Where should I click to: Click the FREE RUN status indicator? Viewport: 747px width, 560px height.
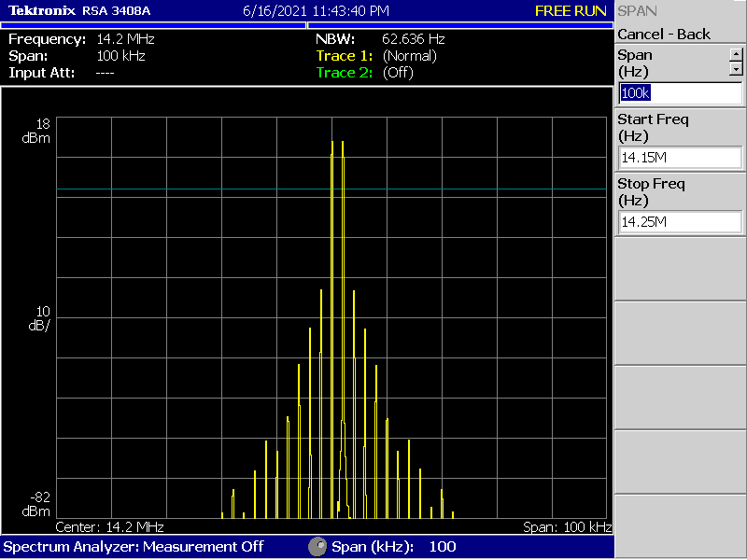[x=571, y=11]
